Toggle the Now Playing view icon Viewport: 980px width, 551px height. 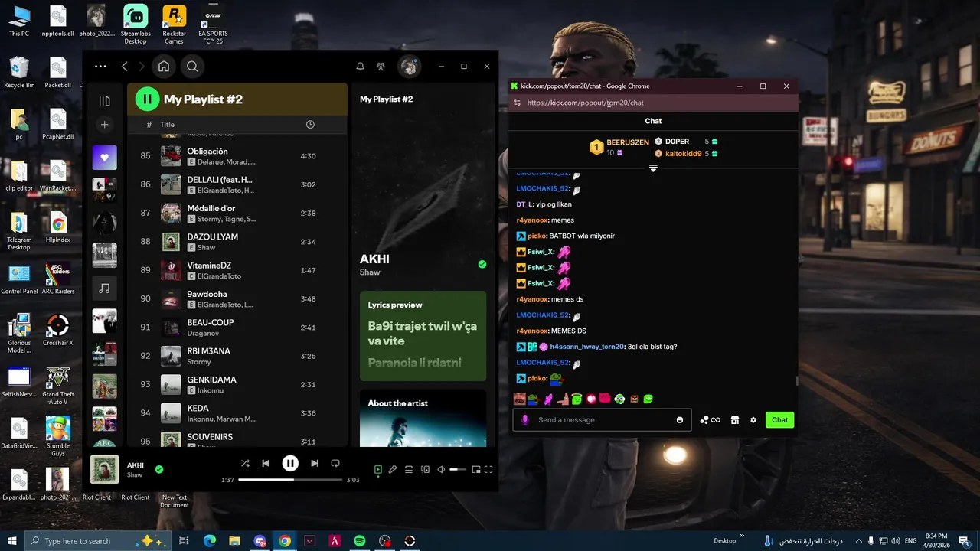[x=377, y=469]
